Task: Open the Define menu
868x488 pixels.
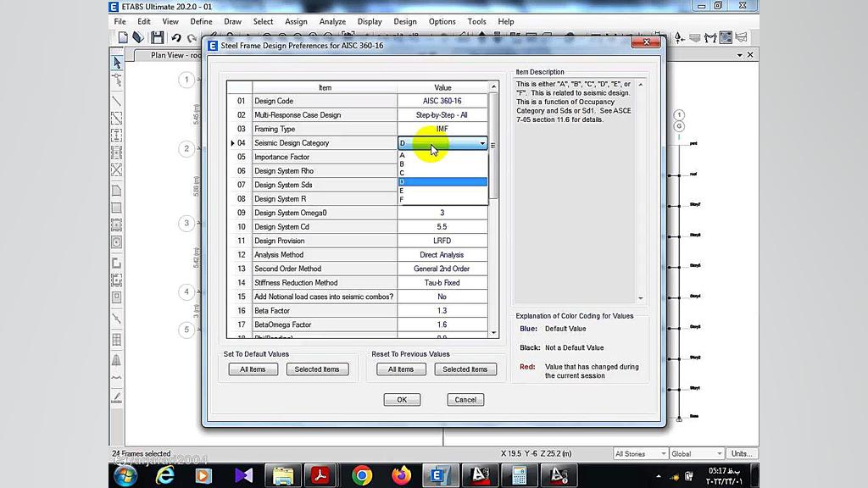Action: [x=201, y=21]
